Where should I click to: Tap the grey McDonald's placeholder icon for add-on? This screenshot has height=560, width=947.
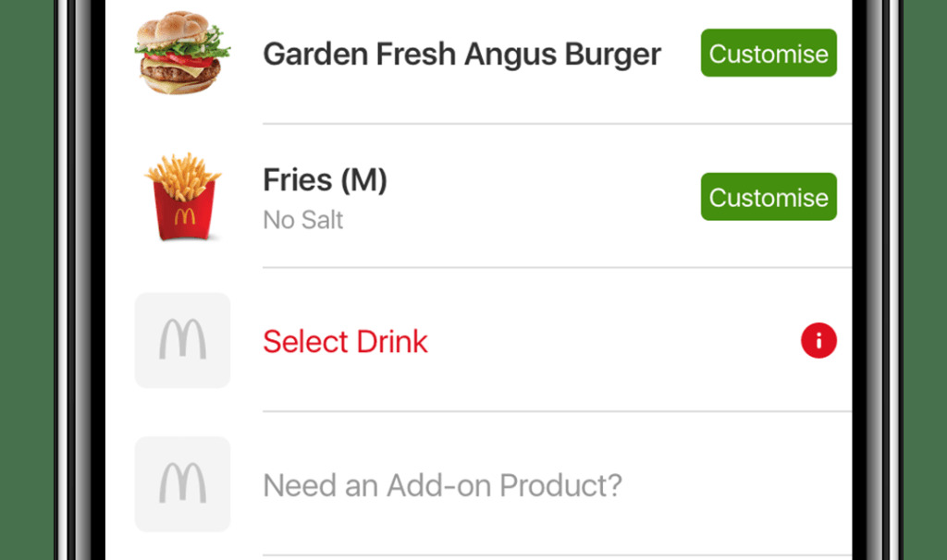(182, 484)
